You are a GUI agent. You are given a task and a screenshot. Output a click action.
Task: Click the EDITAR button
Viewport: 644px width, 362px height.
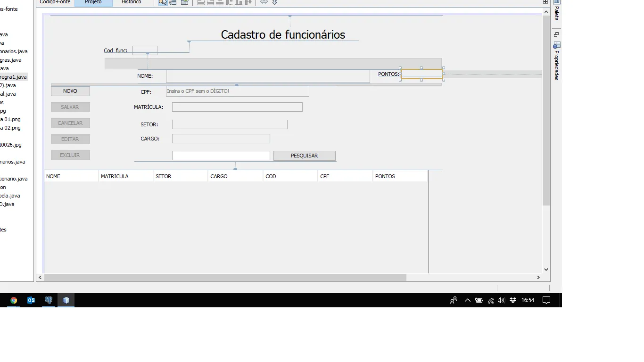[70, 139]
